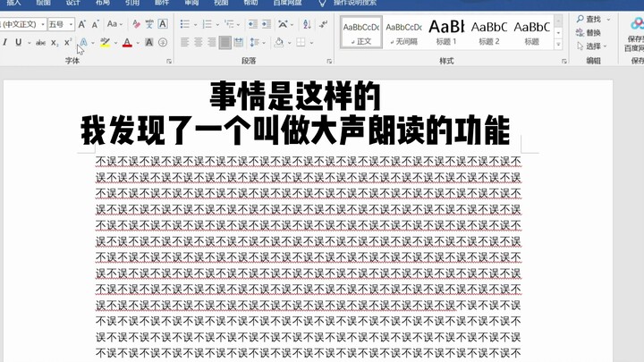The width and height of the screenshot is (644, 362).
Task: Shrink the font size with the shrink-font icon
Action: pos(96,24)
